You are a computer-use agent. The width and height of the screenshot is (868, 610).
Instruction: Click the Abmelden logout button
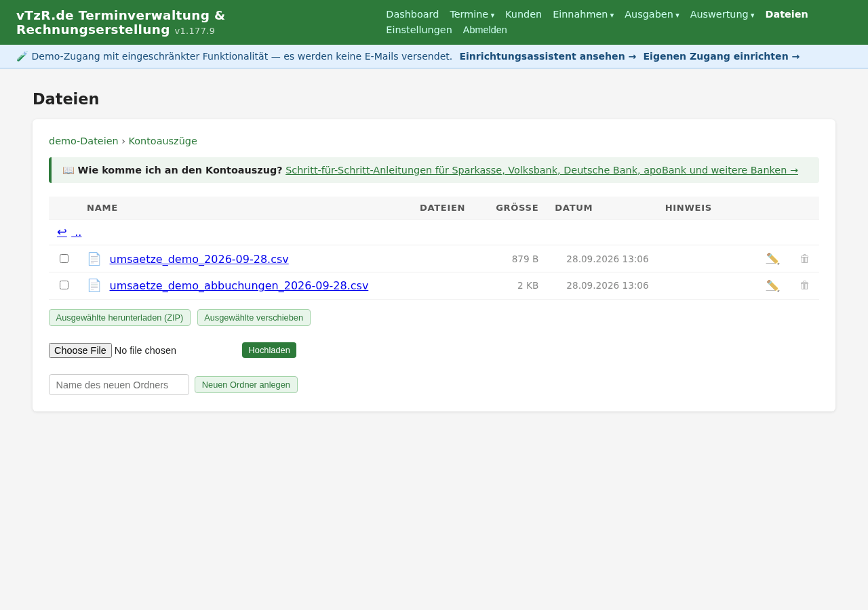point(485,30)
